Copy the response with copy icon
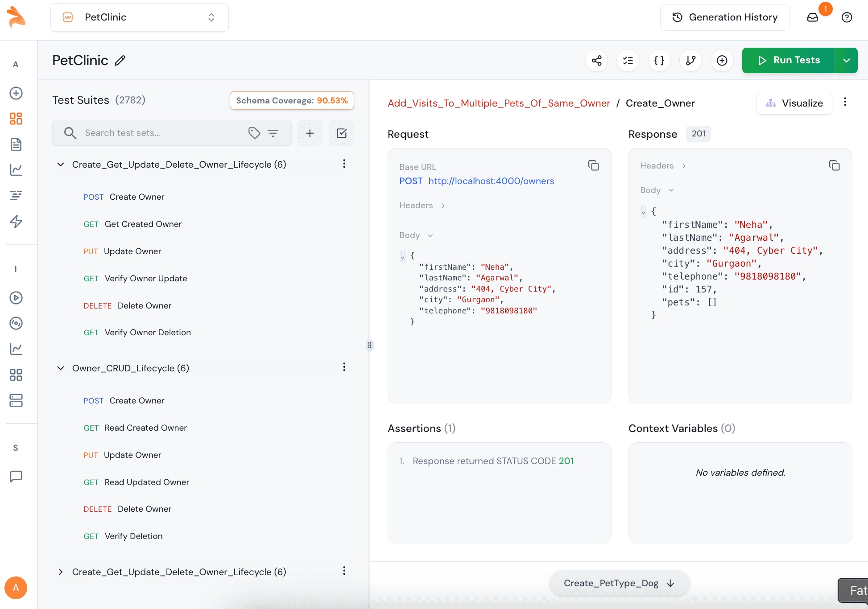Screen dimensions: 868x609 click(834, 165)
